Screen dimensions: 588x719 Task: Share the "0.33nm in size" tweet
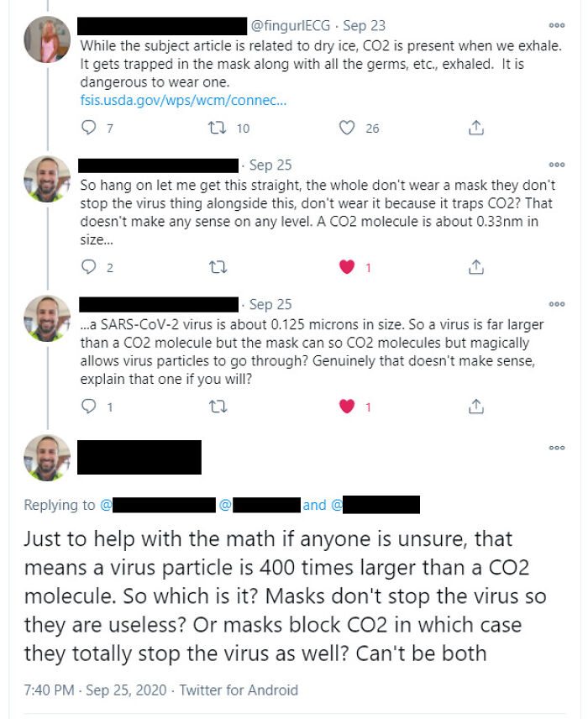click(475, 265)
